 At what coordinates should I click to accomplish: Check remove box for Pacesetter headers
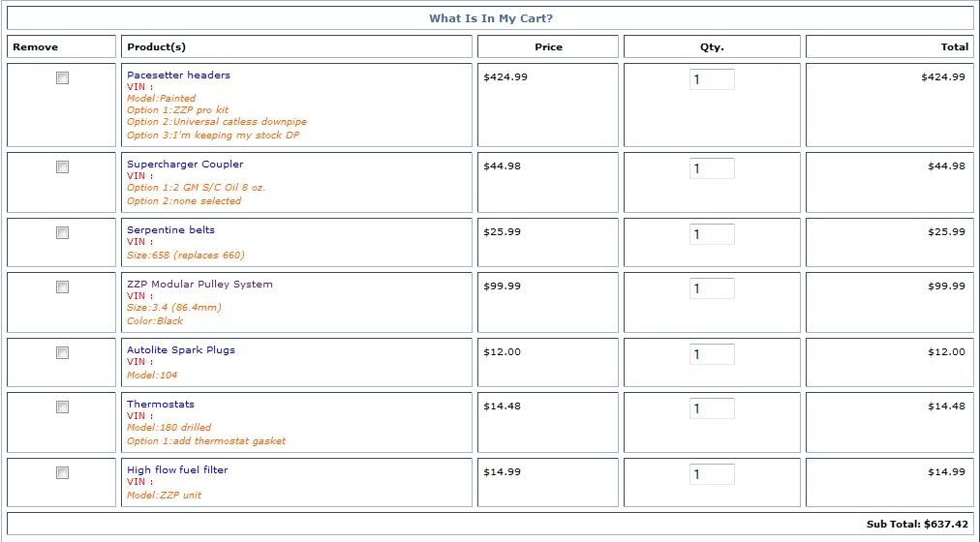point(62,78)
